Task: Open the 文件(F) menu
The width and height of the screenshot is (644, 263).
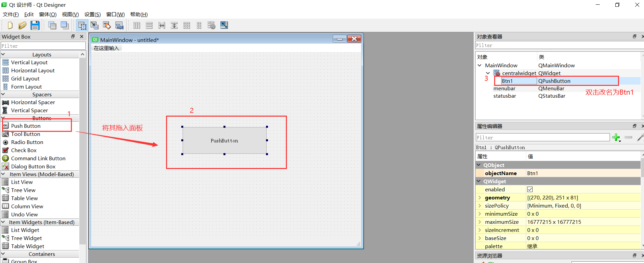Action: [11, 14]
